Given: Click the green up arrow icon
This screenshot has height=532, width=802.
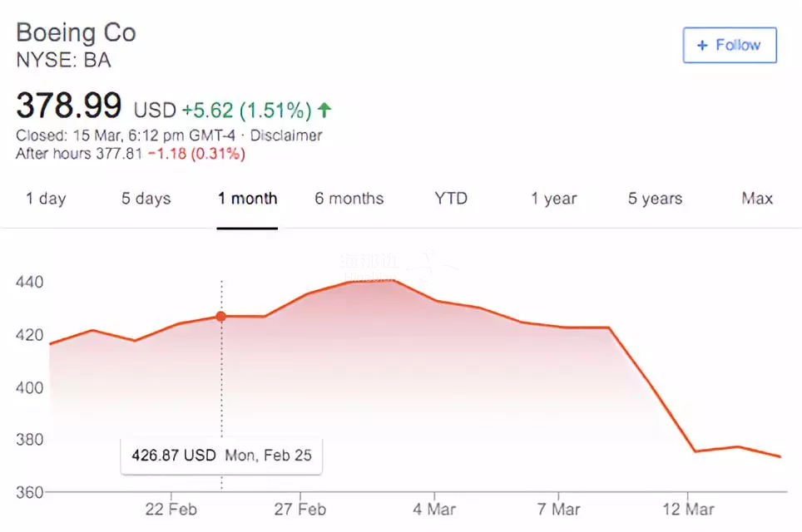Looking at the screenshot, I should (x=324, y=110).
